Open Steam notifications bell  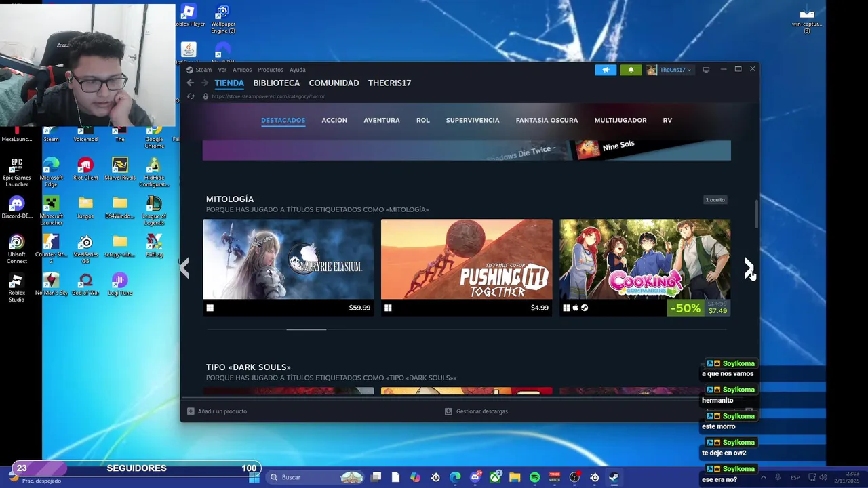click(x=631, y=70)
